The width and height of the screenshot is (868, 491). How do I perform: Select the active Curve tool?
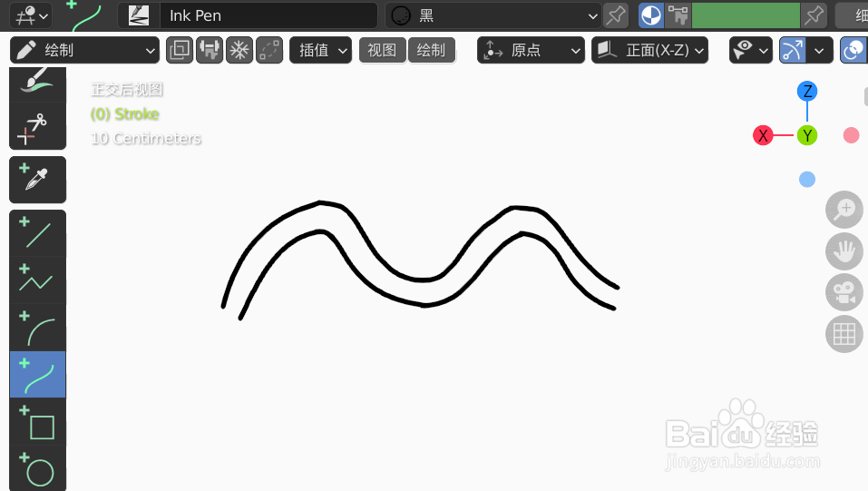point(38,375)
